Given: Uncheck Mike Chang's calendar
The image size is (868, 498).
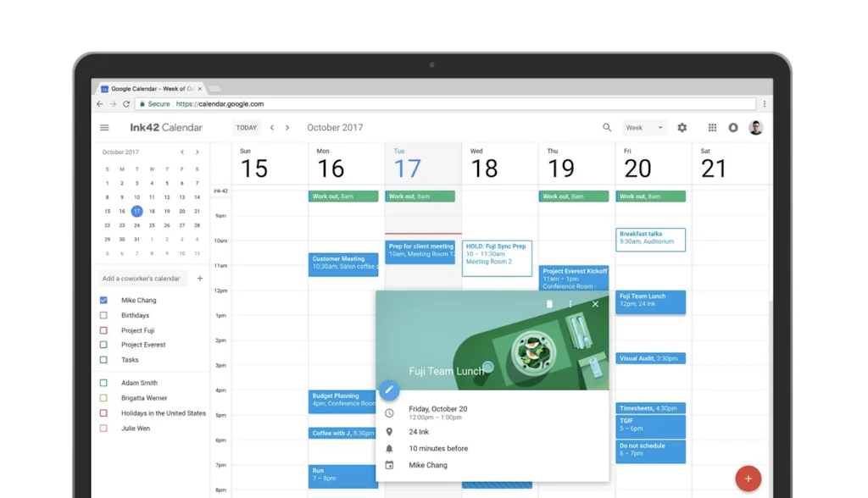Looking at the screenshot, I should tap(103, 300).
